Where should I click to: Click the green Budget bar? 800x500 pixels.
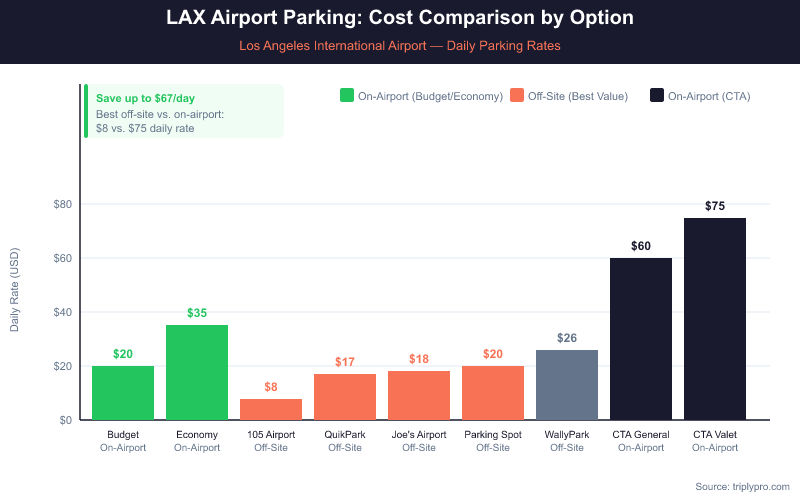coord(123,393)
